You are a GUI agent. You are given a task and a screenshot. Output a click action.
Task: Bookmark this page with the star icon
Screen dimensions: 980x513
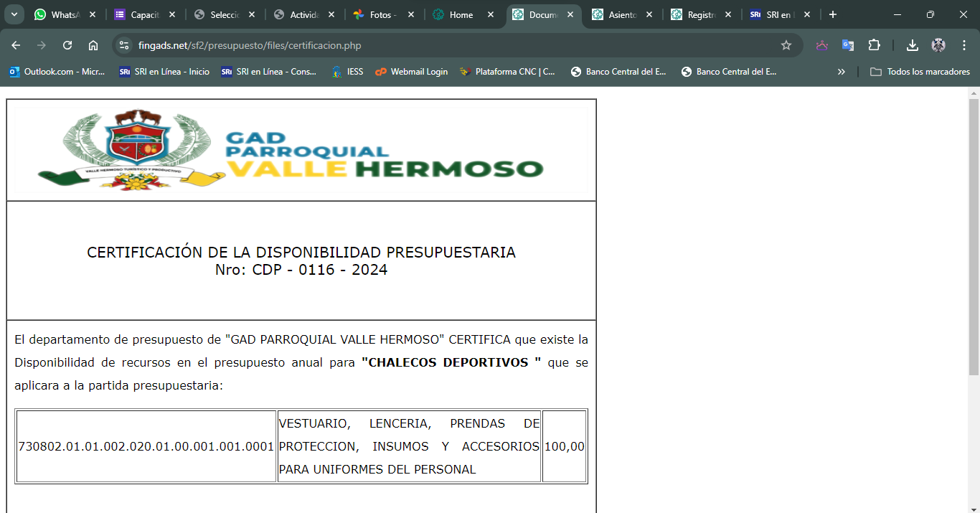point(786,45)
